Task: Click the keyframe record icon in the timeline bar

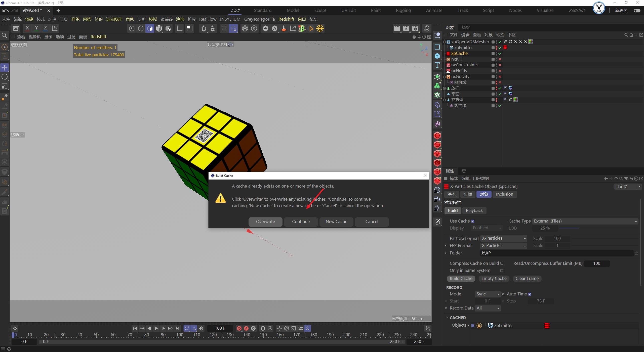Action: pos(239,328)
